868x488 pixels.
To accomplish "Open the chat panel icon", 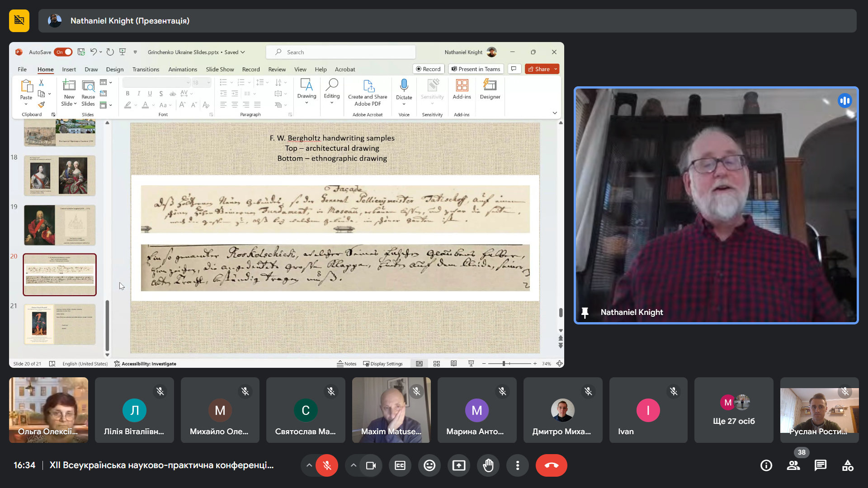I will pos(821,465).
